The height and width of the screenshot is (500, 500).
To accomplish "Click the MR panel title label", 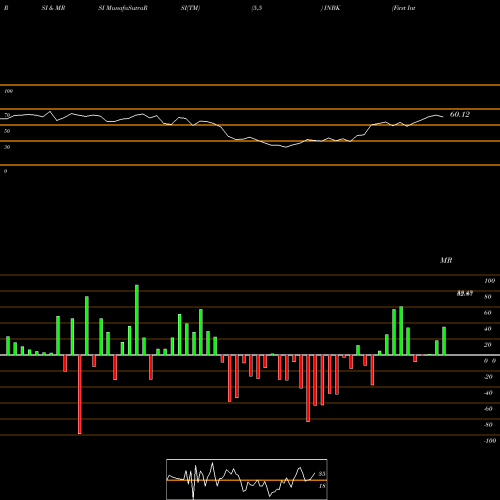I will click(446, 260).
